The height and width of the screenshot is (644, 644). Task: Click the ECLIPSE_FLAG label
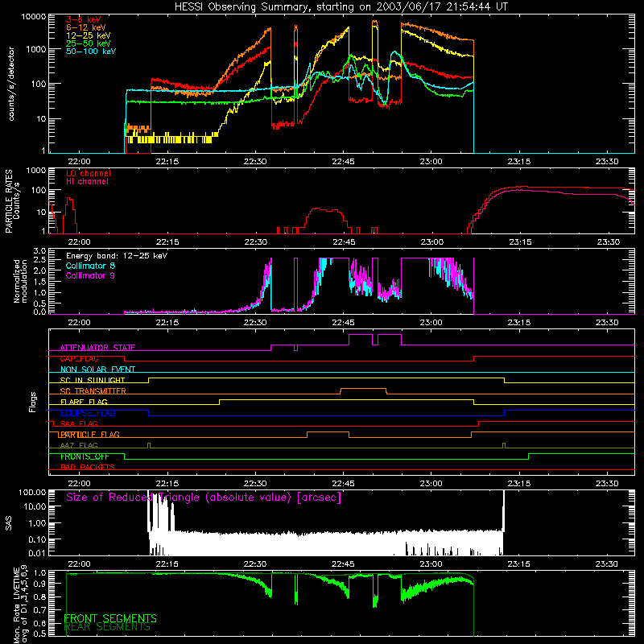pyautogui.click(x=88, y=413)
